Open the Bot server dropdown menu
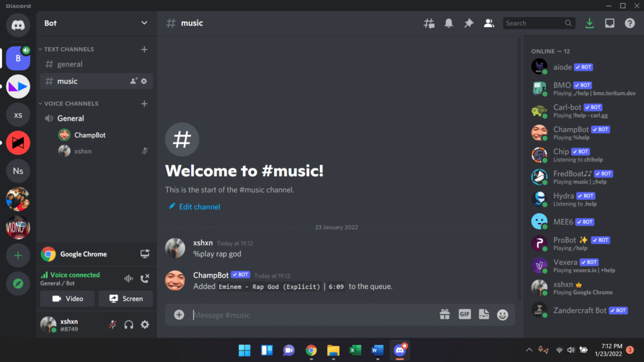644x362 pixels. click(93, 23)
